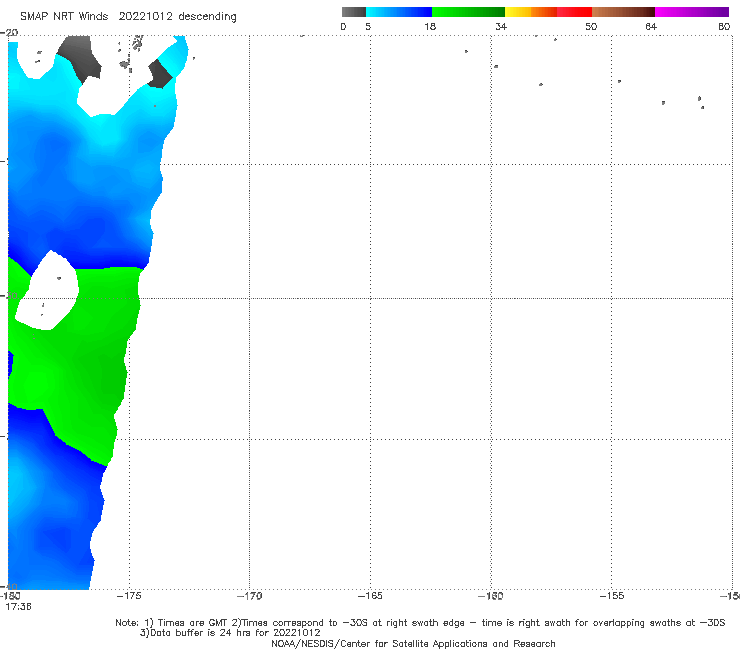Click the longitude axis label '-175'
The width and height of the screenshot is (740, 650).
click(x=129, y=596)
